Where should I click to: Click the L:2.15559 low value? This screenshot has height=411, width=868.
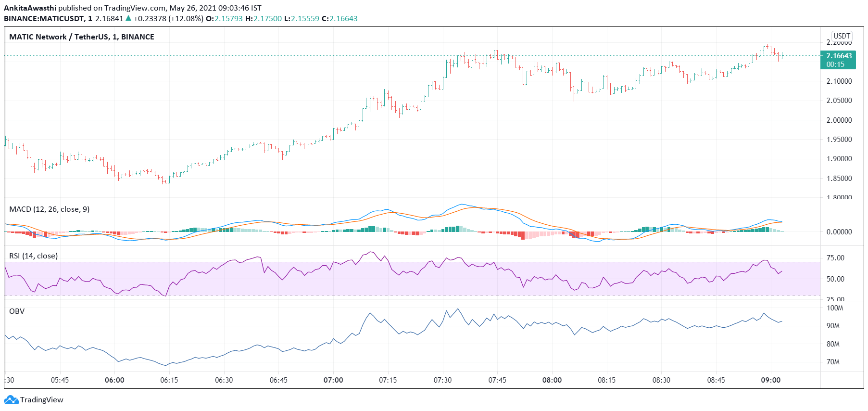point(302,19)
